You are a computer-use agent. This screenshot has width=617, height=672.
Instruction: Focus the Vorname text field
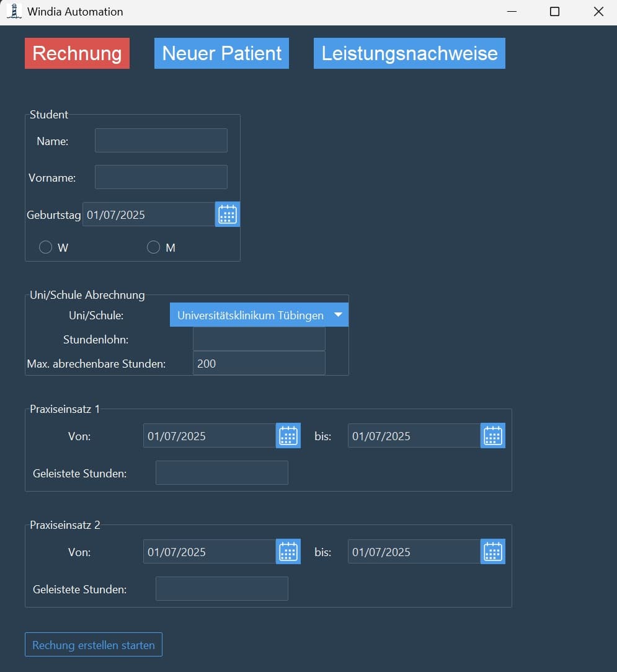161,177
